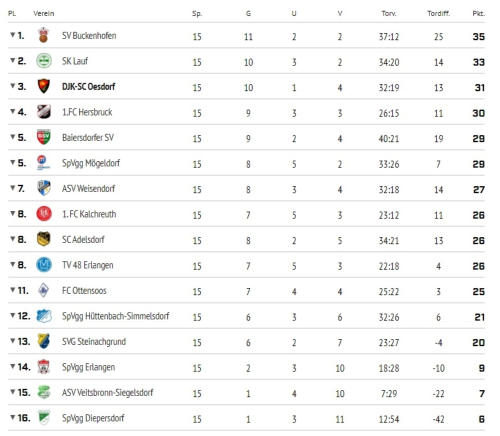The height and width of the screenshot is (436, 500).
Task: Open FC Ottensoos team name link
Action: pyautogui.click(x=84, y=291)
